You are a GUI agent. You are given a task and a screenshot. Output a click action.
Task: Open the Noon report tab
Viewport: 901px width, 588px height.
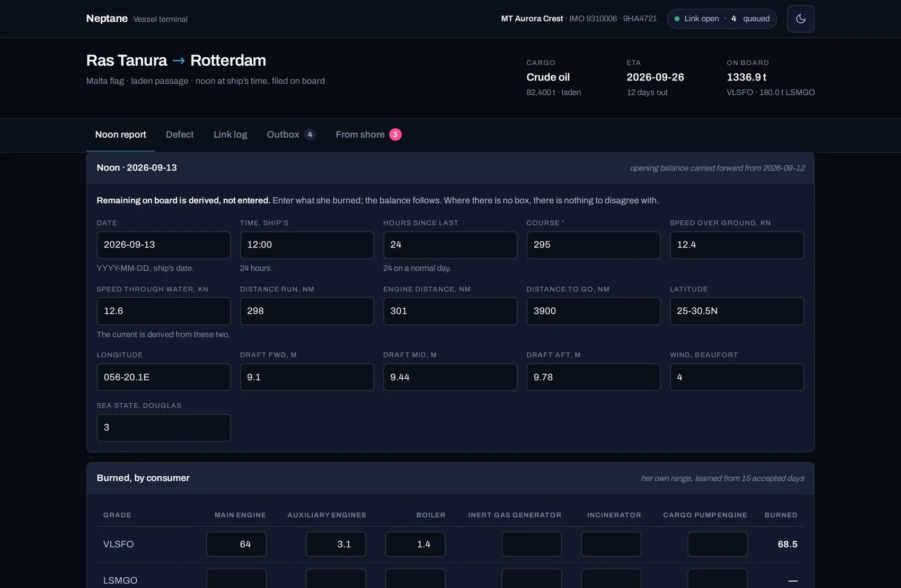point(120,135)
